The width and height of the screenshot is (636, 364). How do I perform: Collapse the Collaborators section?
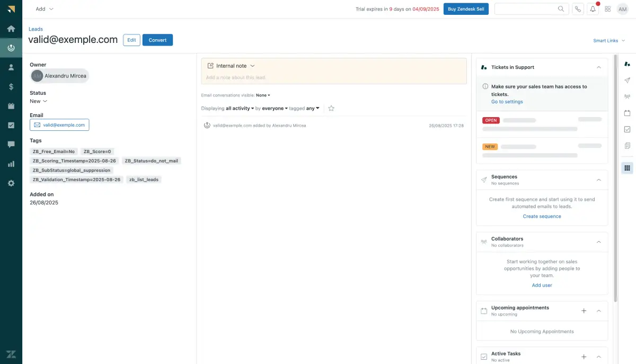tap(598, 242)
